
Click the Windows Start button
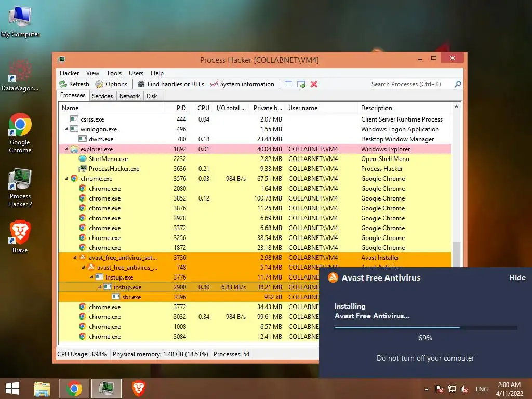pos(12,389)
